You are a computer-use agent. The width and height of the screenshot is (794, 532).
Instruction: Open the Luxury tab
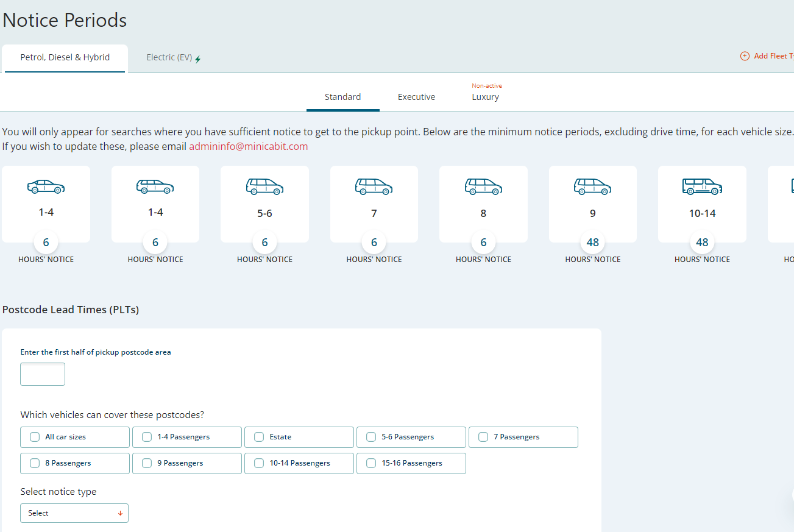point(485,97)
